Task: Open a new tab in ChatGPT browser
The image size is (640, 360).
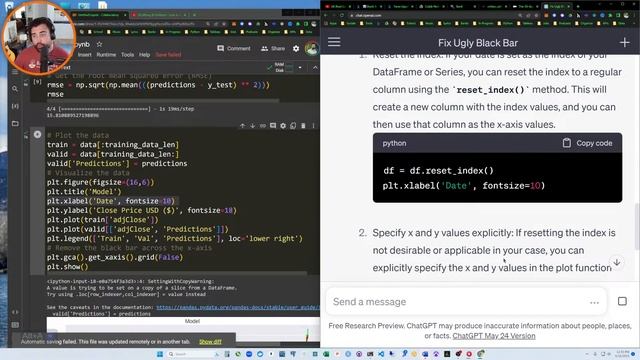Action: point(578,7)
